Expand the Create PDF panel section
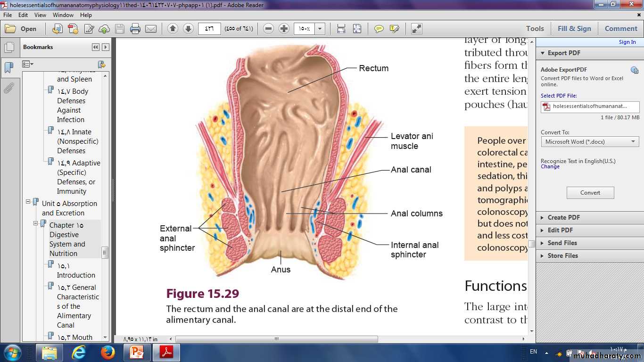Screen dimensions: 644x362 [x=563, y=217]
